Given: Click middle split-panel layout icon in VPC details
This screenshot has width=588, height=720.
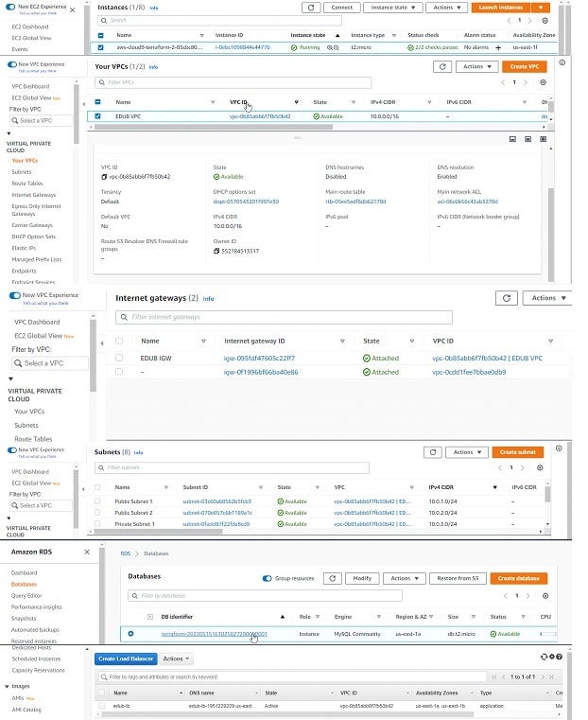Looking at the screenshot, I should (527, 139).
